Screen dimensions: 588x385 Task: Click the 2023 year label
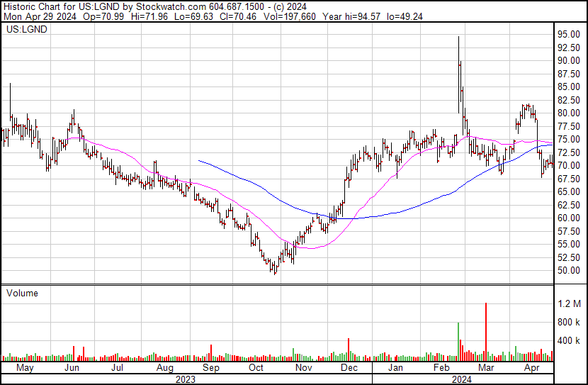click(185, 379)
